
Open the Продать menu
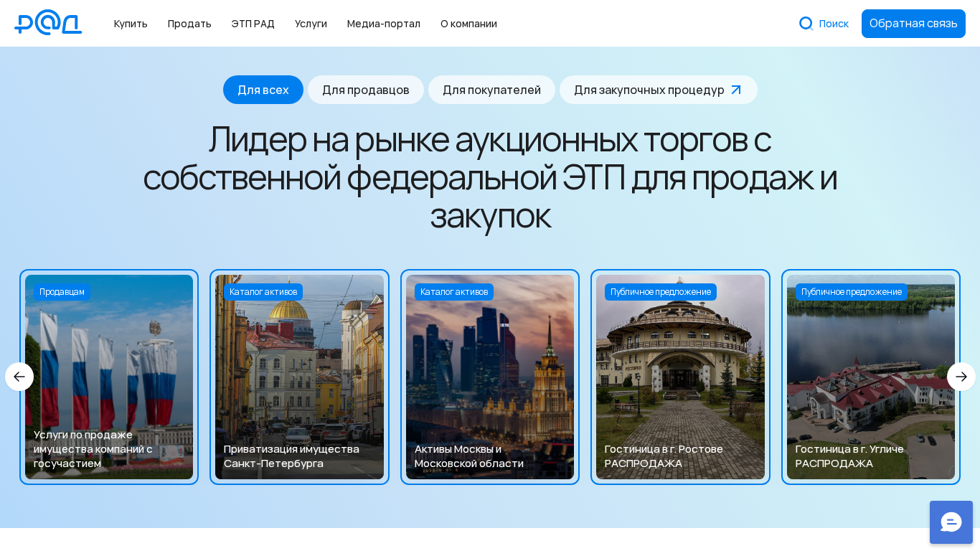[x=189, y=24]
